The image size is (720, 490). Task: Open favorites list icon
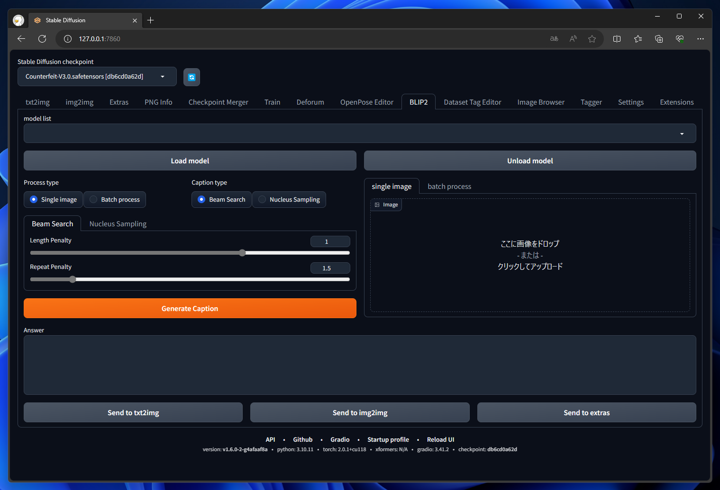(638, 39)
